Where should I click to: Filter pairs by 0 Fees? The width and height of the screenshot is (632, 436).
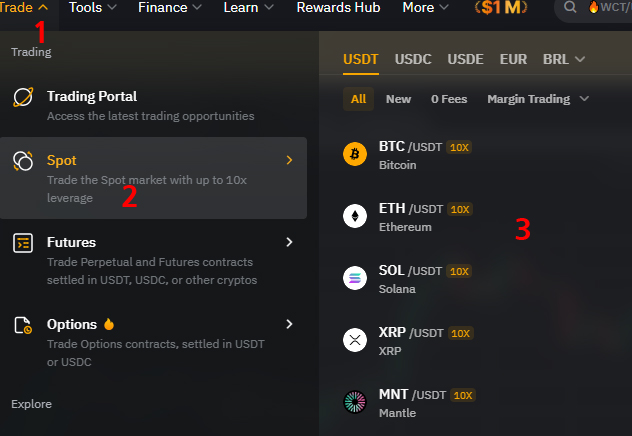coord(449,99)
